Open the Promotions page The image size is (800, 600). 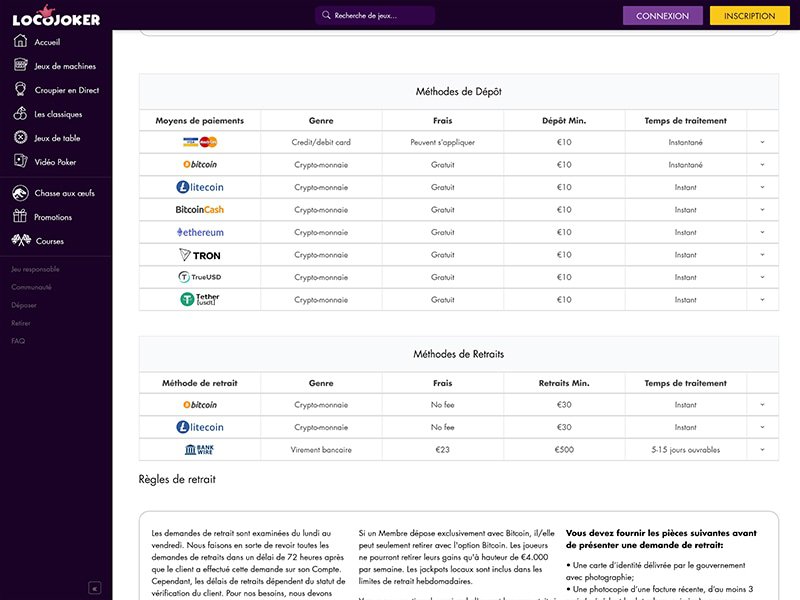click(53, 217)
